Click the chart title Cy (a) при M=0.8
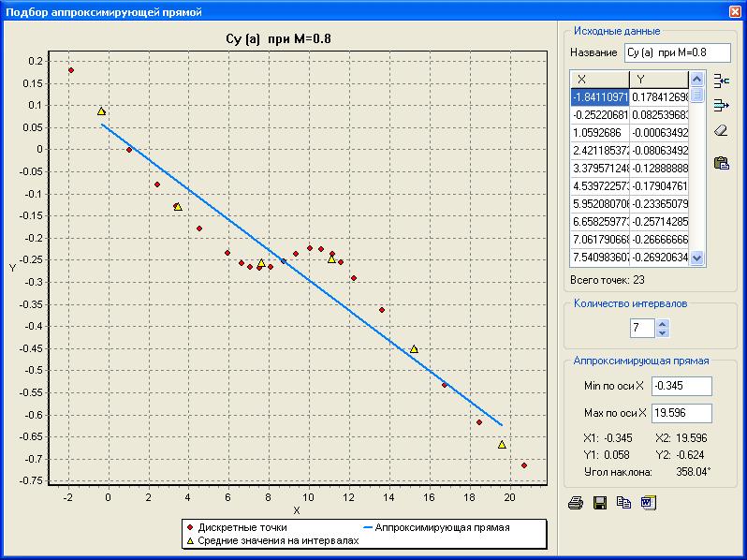The height and width of the screenshot is (560, 747). 278,38
